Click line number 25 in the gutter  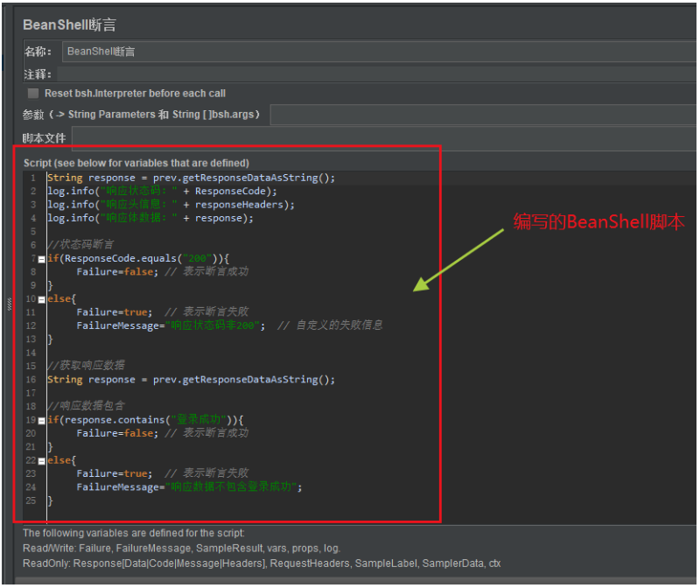[31, 500]
